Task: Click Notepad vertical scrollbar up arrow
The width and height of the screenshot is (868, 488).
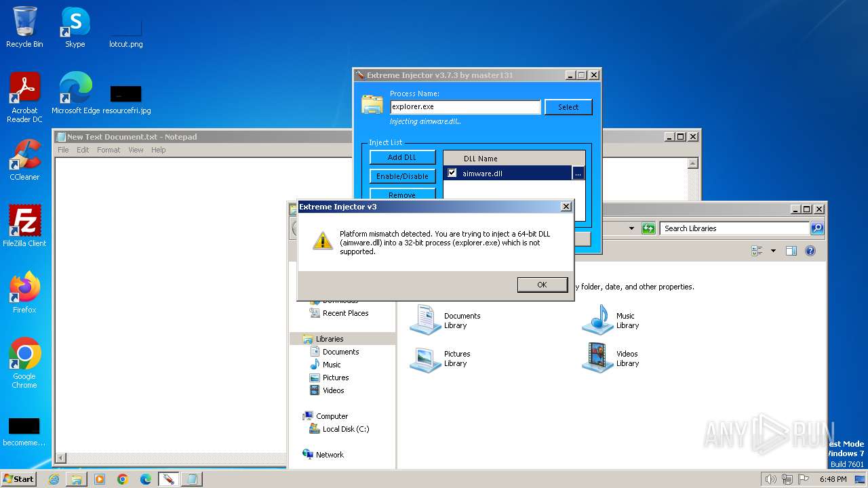Action: click(x=692, y=163)
